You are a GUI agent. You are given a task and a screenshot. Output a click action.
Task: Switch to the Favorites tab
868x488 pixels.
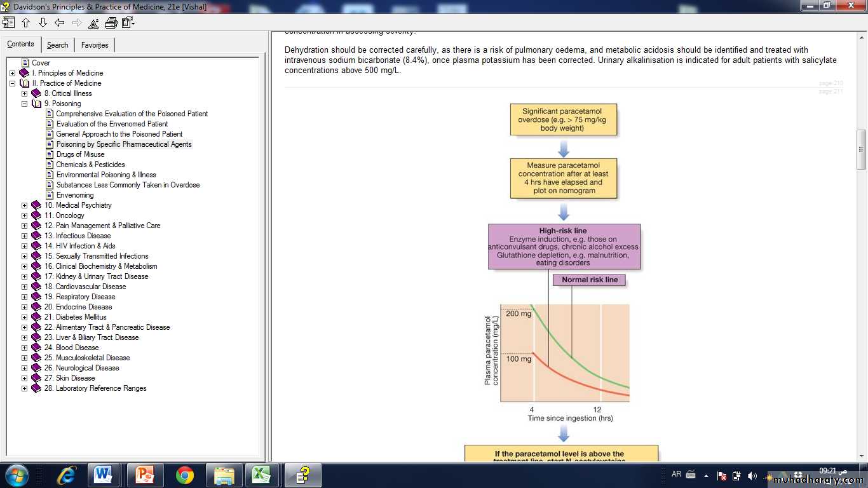pyautogui.click(x=94, y=45)
